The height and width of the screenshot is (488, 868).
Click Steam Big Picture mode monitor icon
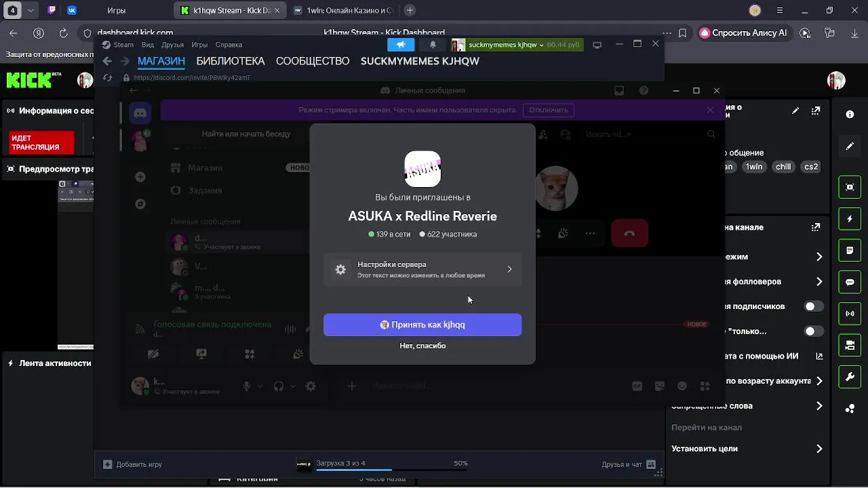597,45
